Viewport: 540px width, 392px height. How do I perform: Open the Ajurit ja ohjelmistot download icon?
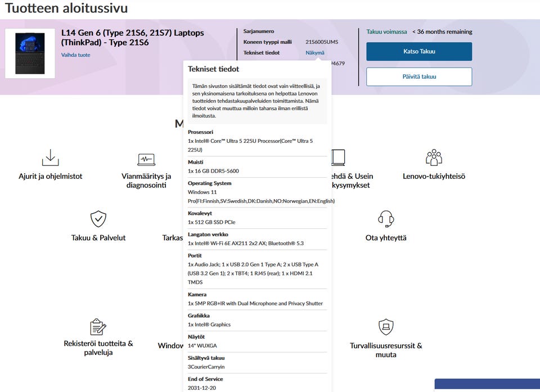50,157
